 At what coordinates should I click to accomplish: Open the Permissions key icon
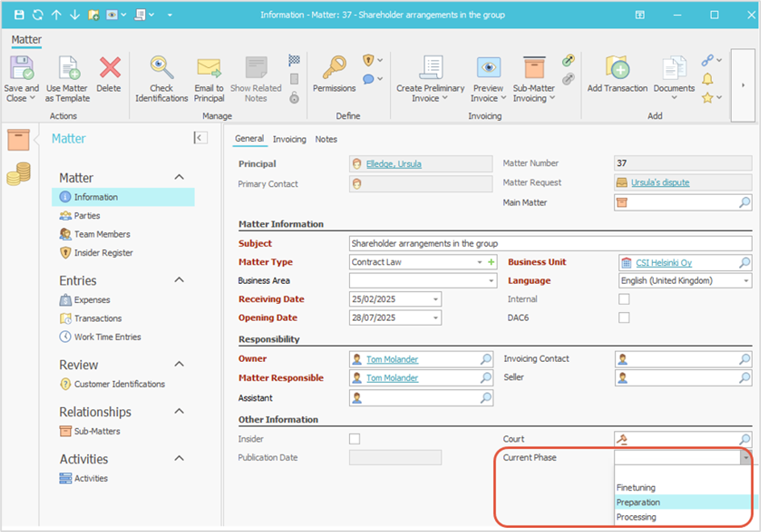click(x=334, y=69)
